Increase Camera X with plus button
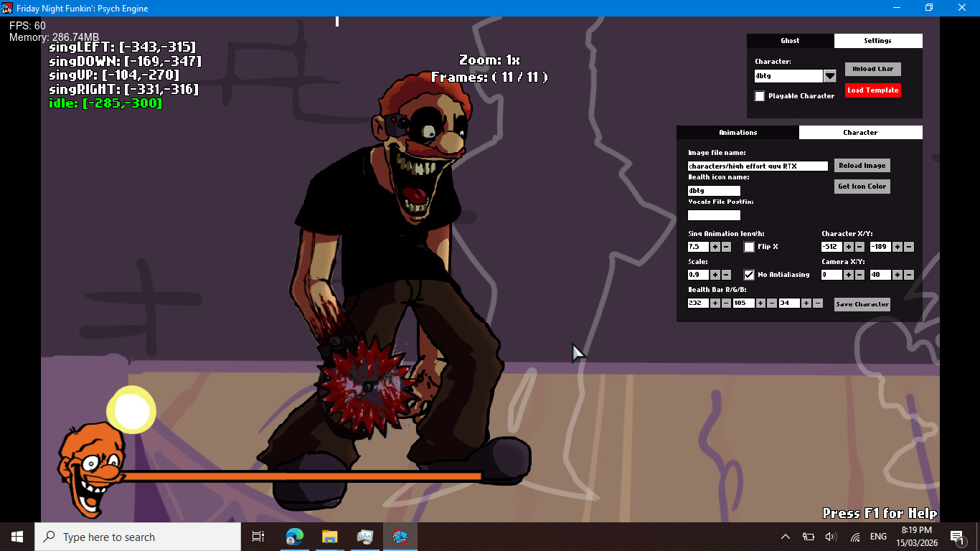The width and height of the screenshot is (980, 551). click(x=849, y=275)
